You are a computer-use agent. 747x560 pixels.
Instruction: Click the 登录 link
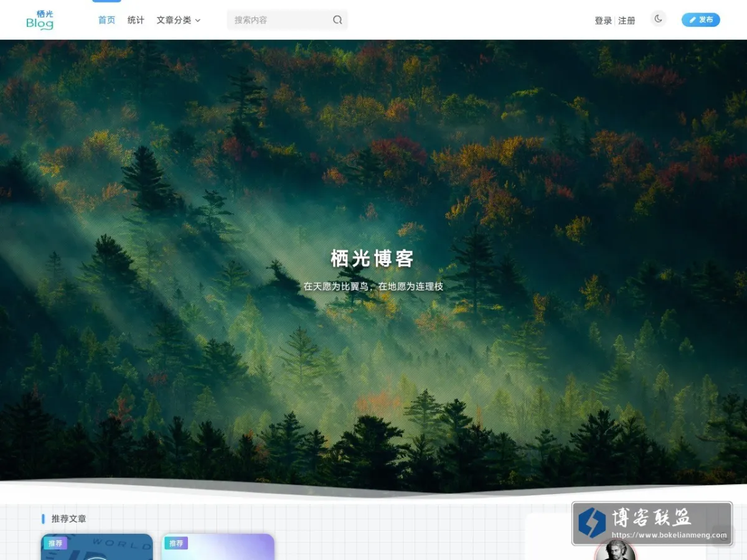(x=603, y=21)
